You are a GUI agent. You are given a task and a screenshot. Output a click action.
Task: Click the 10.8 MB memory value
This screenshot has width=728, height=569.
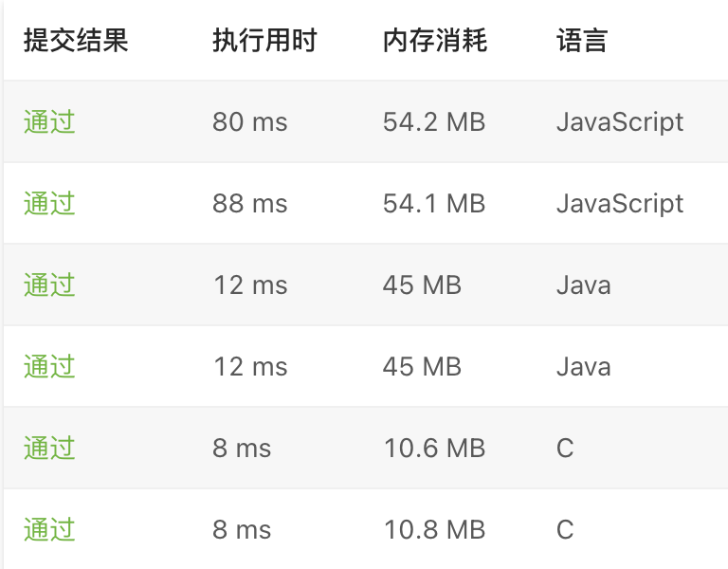pyautogui.click(x=434, y=530)
